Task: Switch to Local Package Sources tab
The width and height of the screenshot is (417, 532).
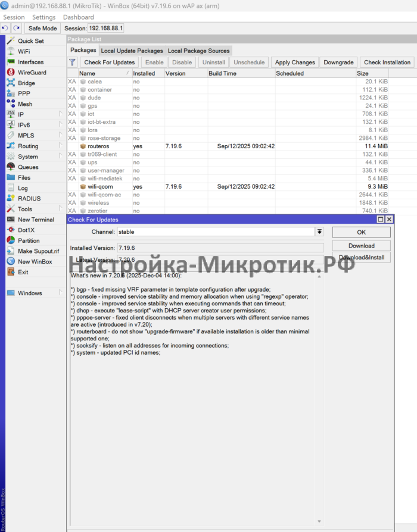Action: pyautogui.click(x=198, y=51)
